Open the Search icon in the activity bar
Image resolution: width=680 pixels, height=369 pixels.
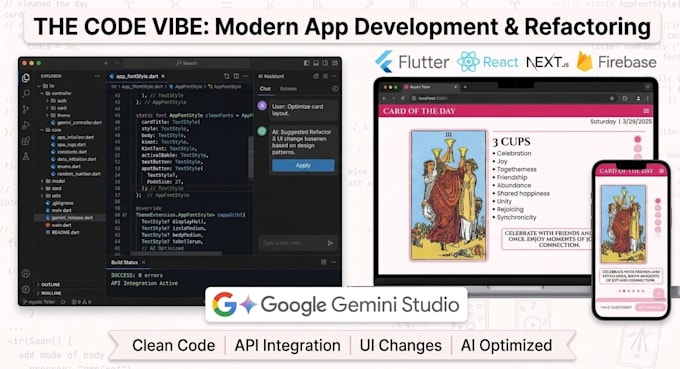tap(26, 93)
